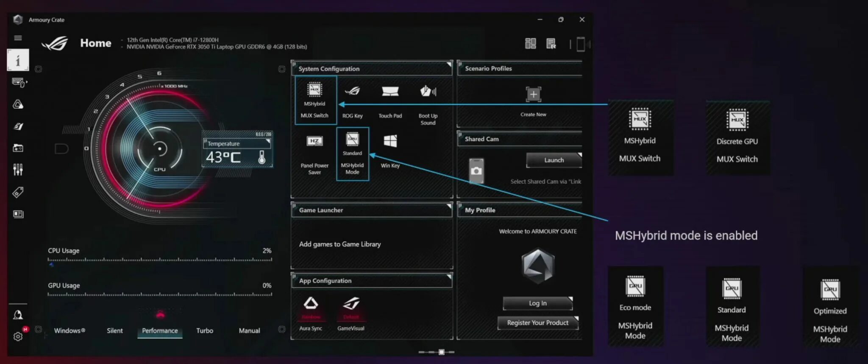
Task: Click the '12th Gen Intel(R) Core(TM) i7-12800H' text
Action: tap(172, 40)
